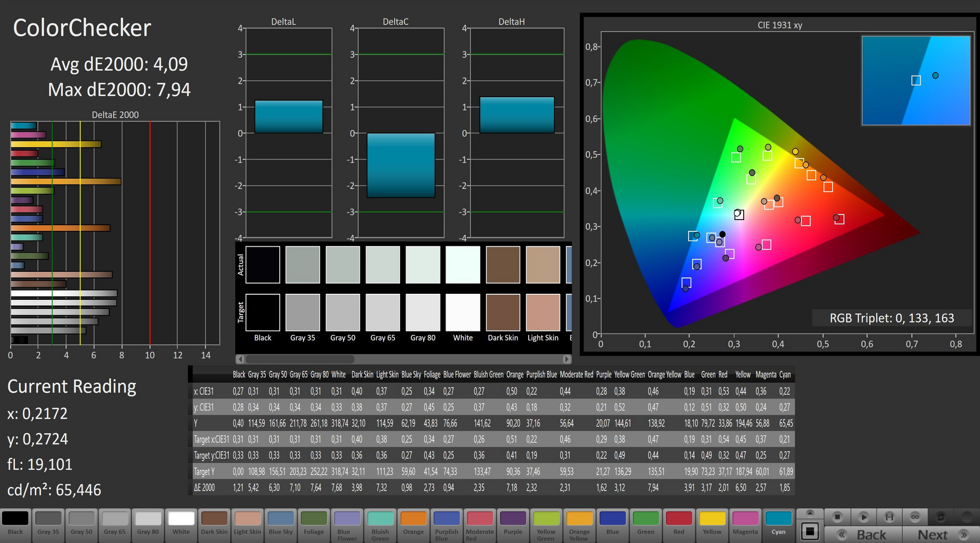Screen dimensions: 980x543
Task: Click the 'Bluish Green' column header in table
Action: pos(488,374)
